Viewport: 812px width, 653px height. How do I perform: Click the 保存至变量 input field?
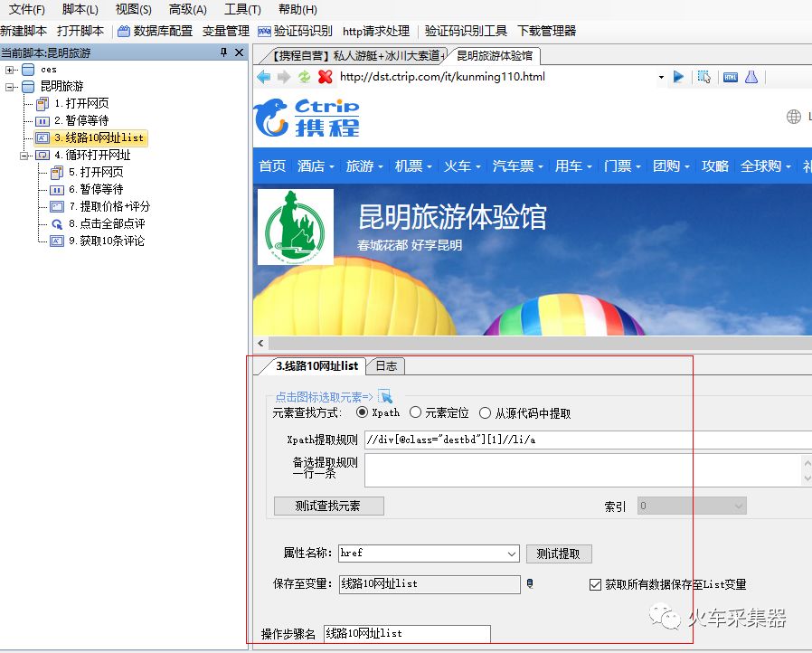(x=430, y=584)
